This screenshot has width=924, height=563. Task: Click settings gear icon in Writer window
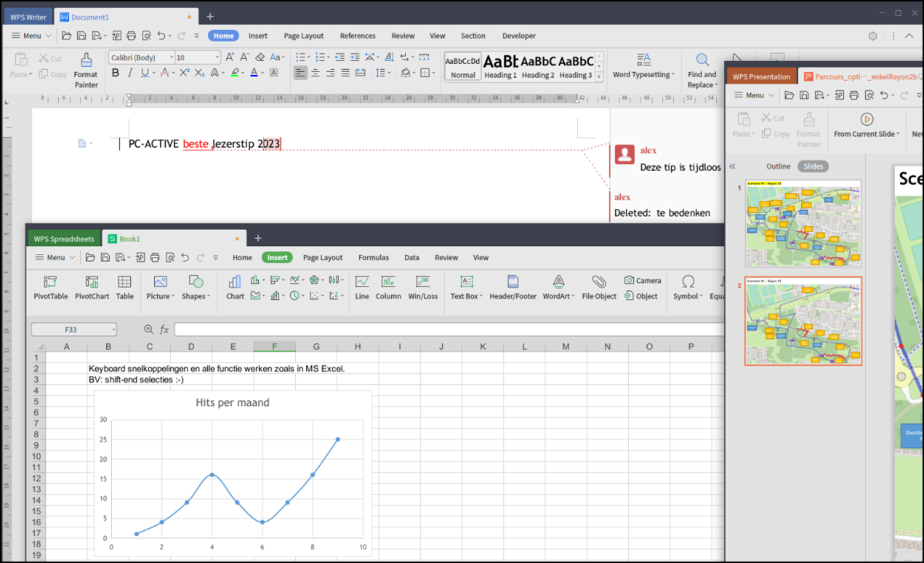tap(873, 36)
